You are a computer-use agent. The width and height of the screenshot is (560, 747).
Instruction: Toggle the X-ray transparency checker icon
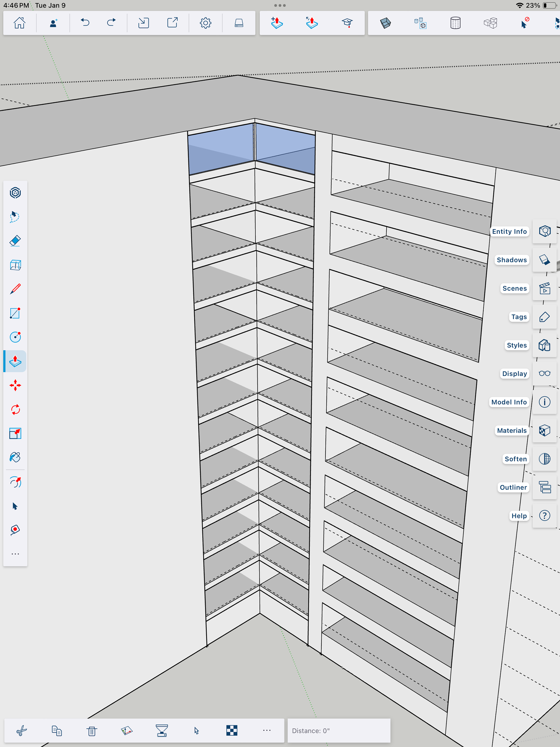(232, 730)
